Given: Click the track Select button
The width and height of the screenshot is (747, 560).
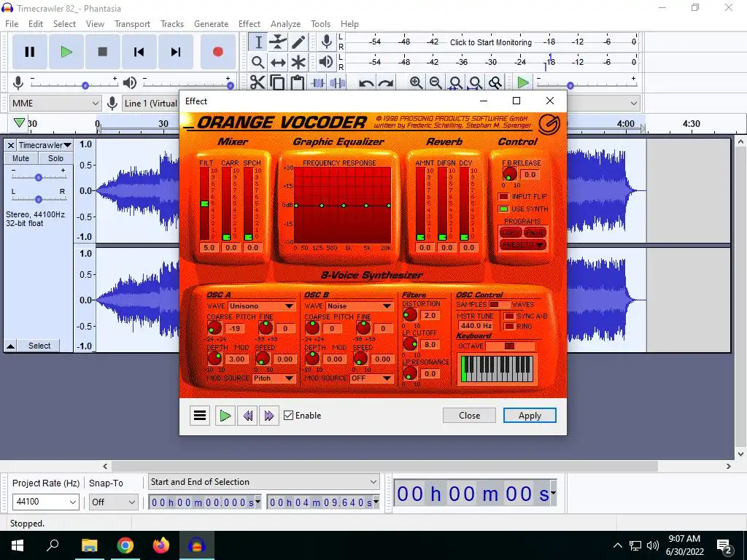Looking at the screenshot, I should 39,346.
